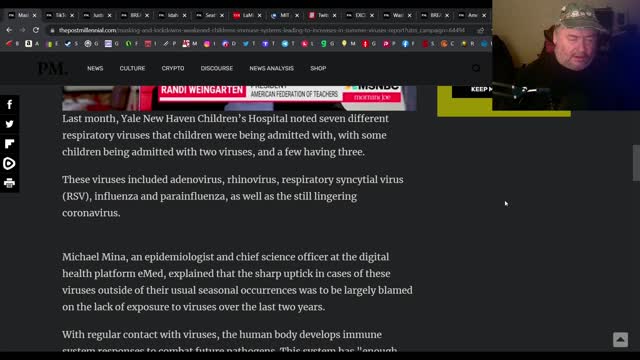Screen dimensions: 640x360
Task: Click text 'respiratory syncytial virus'
Action: click(342, 180)
